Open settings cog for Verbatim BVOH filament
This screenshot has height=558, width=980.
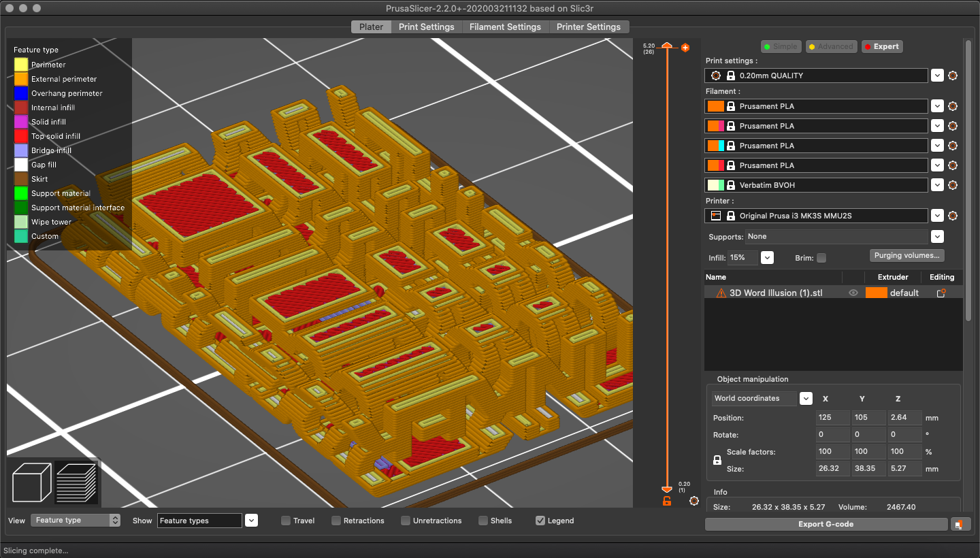click(953, 185)
